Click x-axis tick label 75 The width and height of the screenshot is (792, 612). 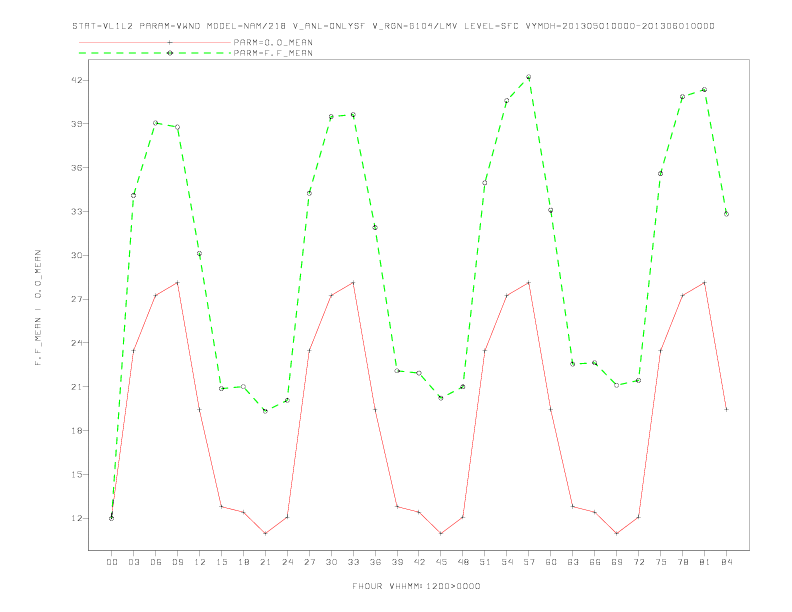(660, 562)
